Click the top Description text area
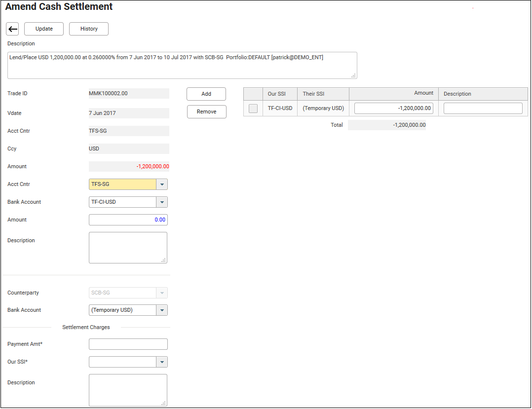532x409 pixels. tap(182, 65)
